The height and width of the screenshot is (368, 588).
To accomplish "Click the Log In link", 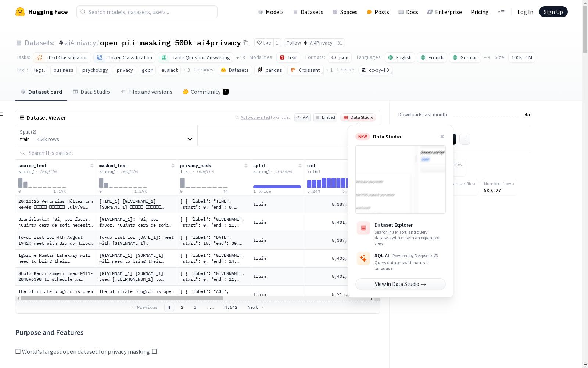I will pos(525,12).
